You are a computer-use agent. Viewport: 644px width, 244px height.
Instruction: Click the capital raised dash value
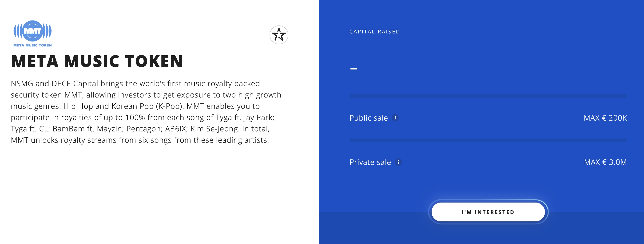click(x=354, y=69)
